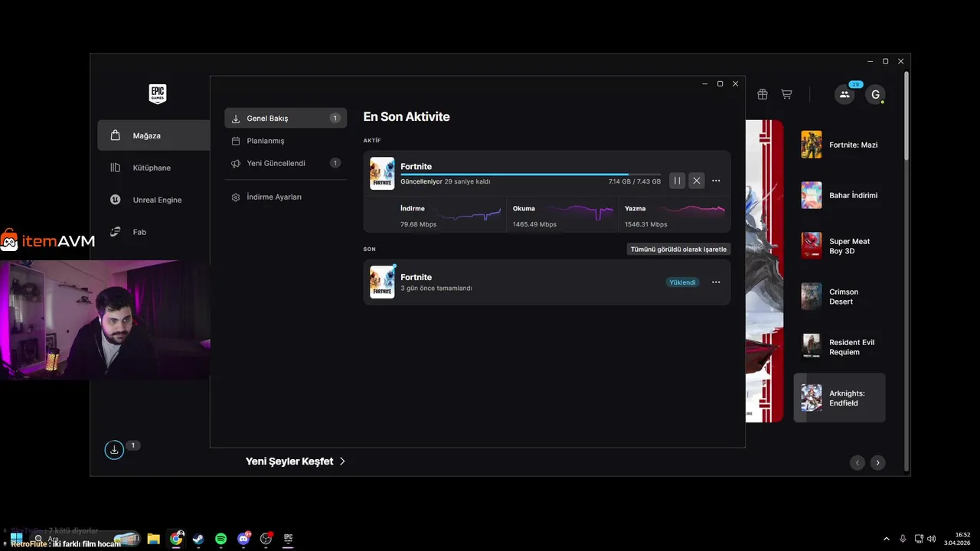Open the friends list icon

[844, 94]
